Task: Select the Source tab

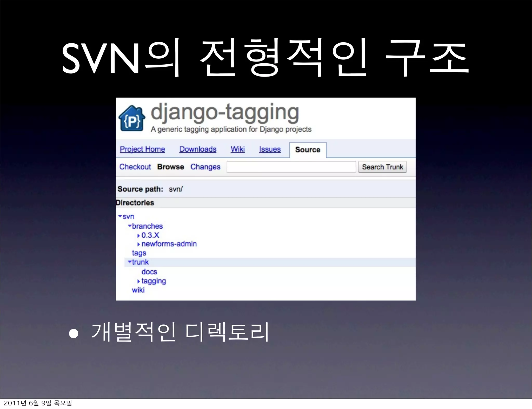Action: click(308, 150)
